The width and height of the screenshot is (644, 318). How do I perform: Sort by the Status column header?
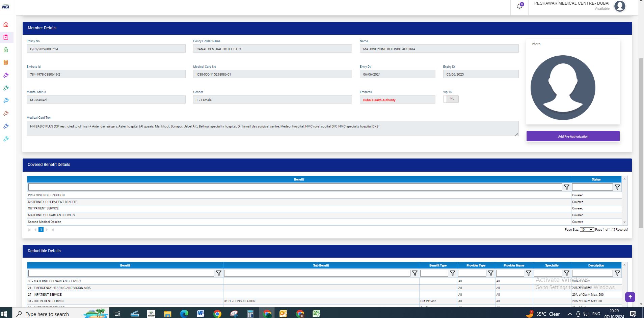tap(596, 179)
